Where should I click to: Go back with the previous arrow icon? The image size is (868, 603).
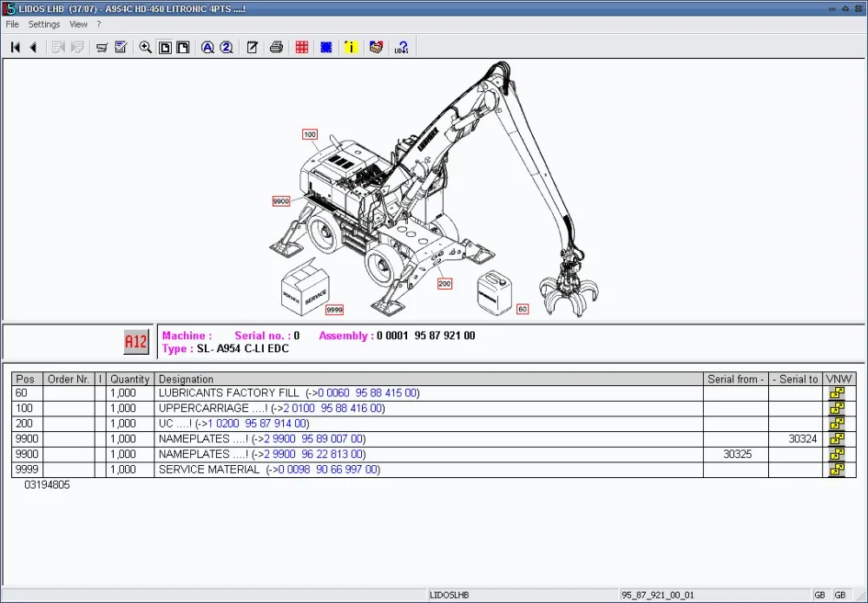[x=33, y=47]
